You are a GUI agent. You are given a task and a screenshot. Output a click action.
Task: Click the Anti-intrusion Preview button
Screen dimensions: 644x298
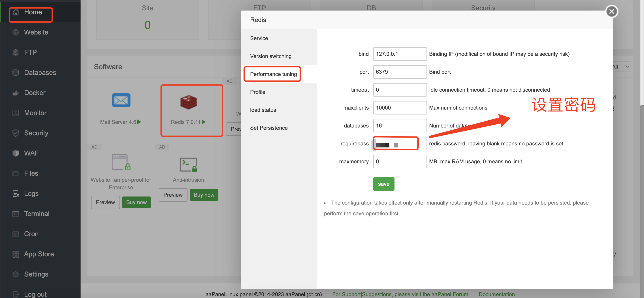coord(173,194)
